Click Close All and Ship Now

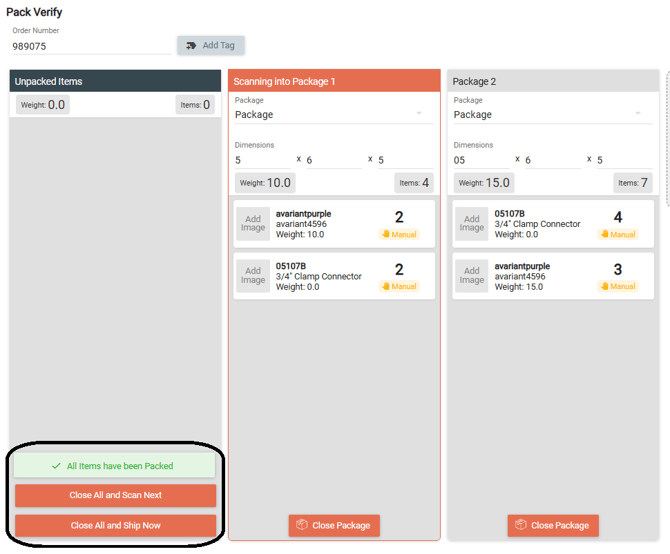(x=115, y=526)
